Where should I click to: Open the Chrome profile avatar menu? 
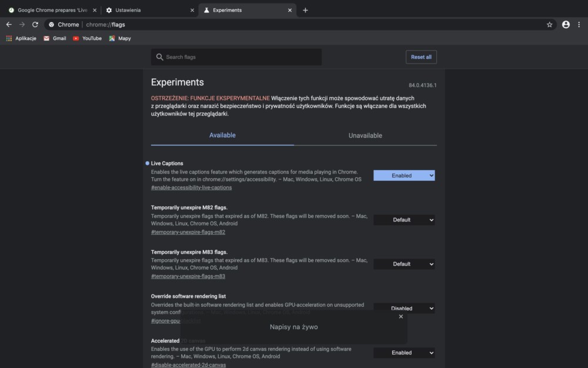566,24
